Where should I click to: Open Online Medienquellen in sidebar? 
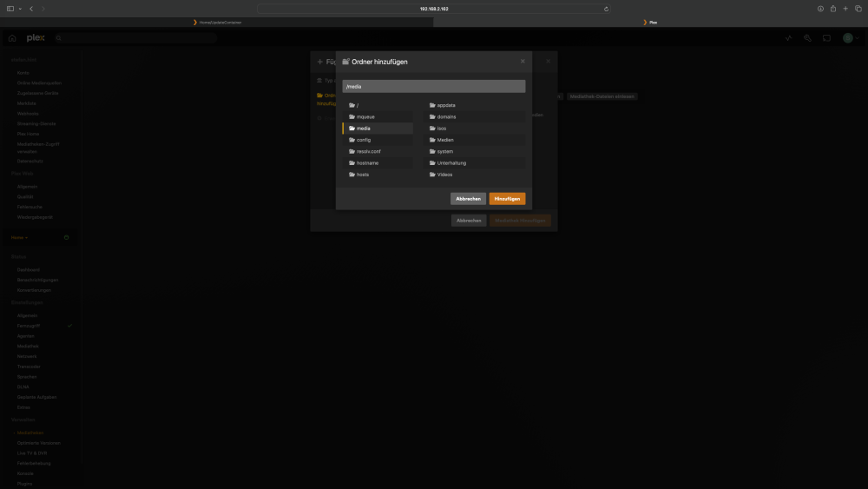coord(39,83)
